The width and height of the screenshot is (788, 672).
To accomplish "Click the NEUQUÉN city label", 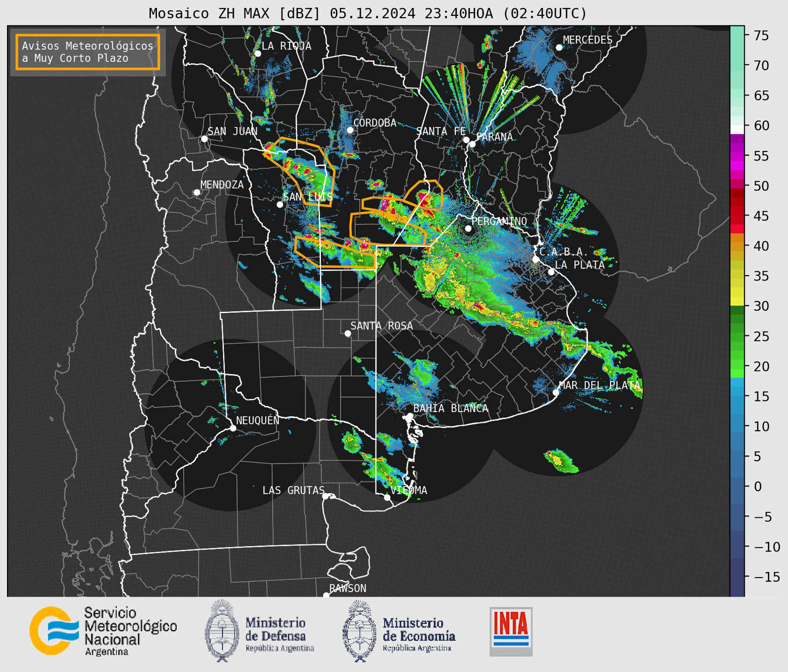I will (258, 420).
